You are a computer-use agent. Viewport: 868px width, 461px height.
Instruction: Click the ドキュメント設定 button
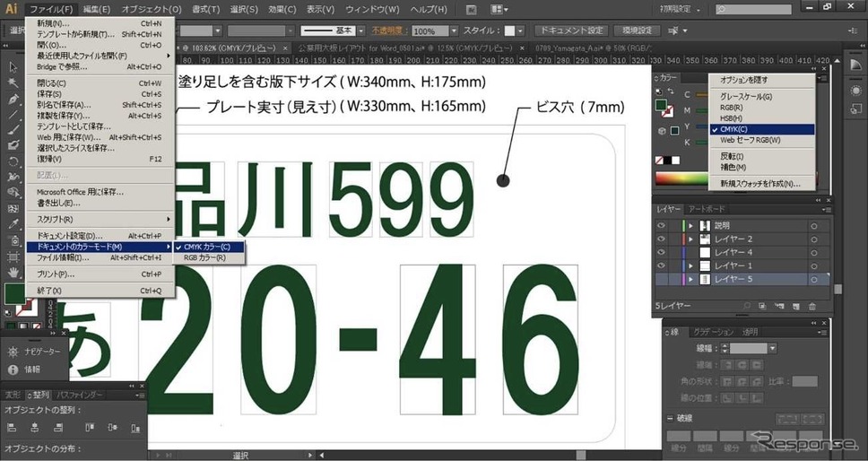[570, 30]
